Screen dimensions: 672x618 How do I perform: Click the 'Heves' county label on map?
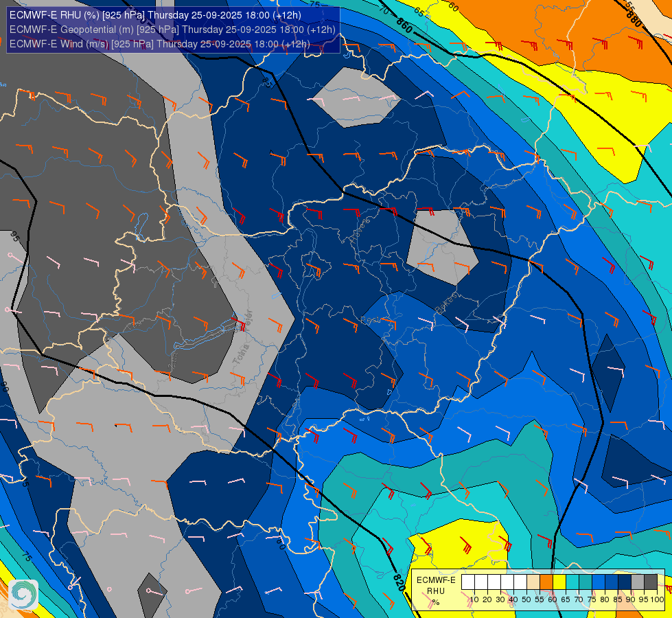360,230
